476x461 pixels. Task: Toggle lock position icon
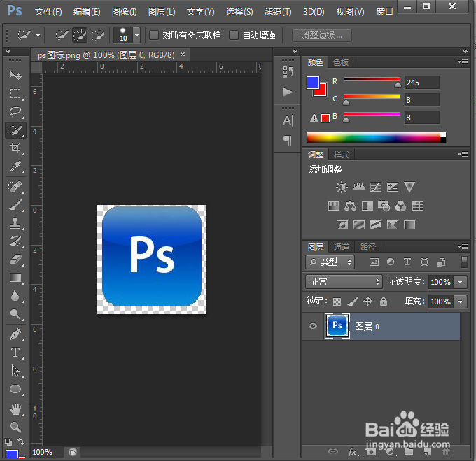[368, 302]
